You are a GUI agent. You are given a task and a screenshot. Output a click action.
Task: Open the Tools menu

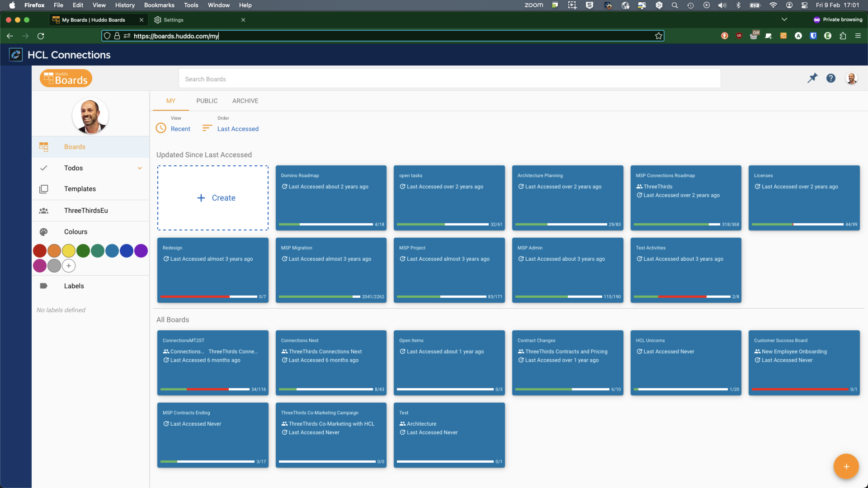191,5
